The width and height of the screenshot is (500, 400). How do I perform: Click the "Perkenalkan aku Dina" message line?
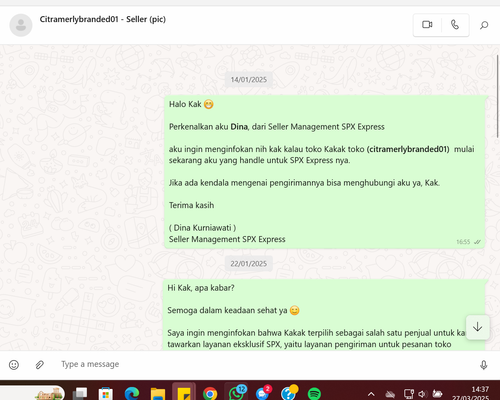click(277, 127)
